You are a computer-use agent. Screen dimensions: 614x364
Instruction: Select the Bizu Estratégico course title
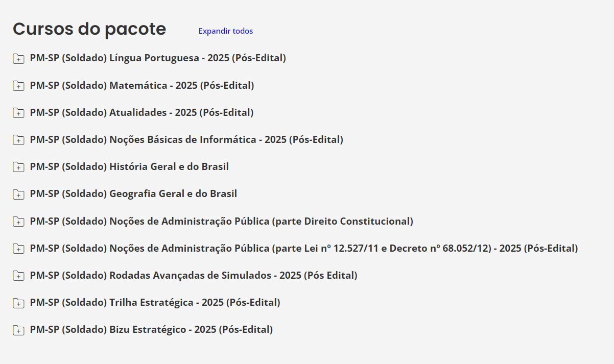pos(151,329)
